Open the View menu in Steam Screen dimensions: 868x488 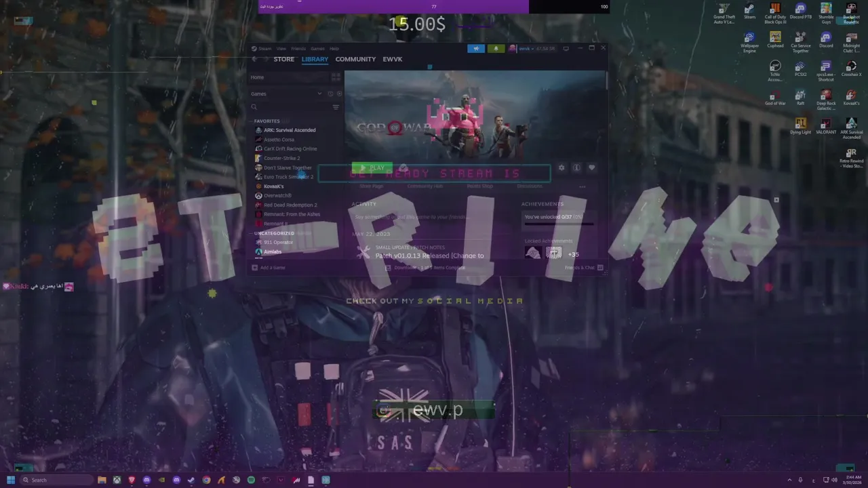click(x=281, y=49)
